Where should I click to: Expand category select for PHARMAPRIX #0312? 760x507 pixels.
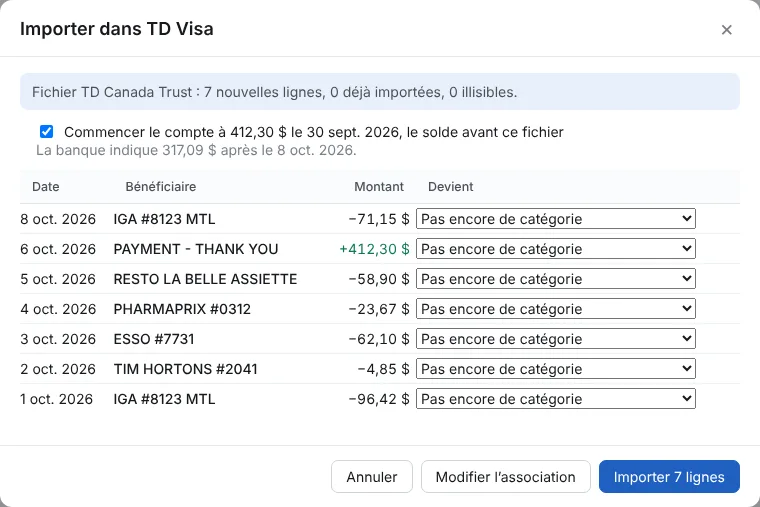coord(555,309)
